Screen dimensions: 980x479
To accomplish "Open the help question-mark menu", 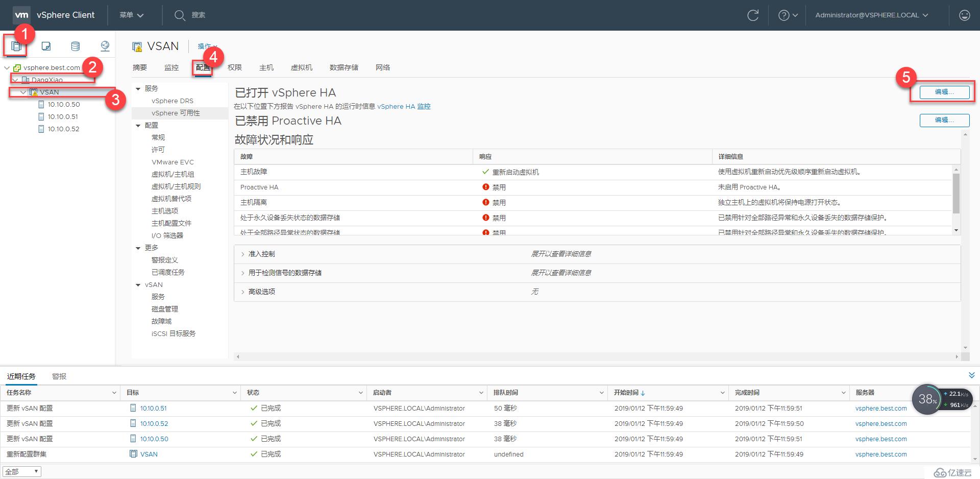I will pyautogui.click(x=788, y=15).
